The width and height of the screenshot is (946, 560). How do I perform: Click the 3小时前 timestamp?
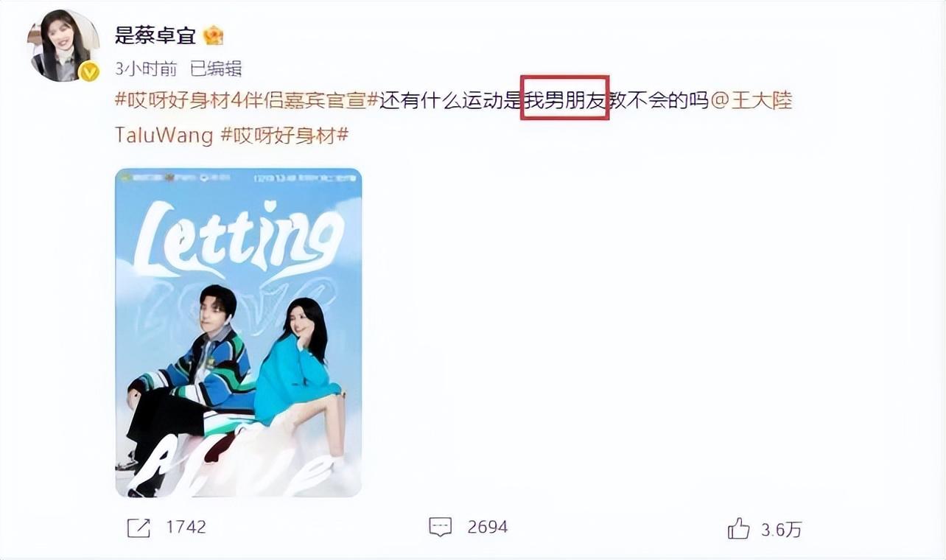point(146,69)
